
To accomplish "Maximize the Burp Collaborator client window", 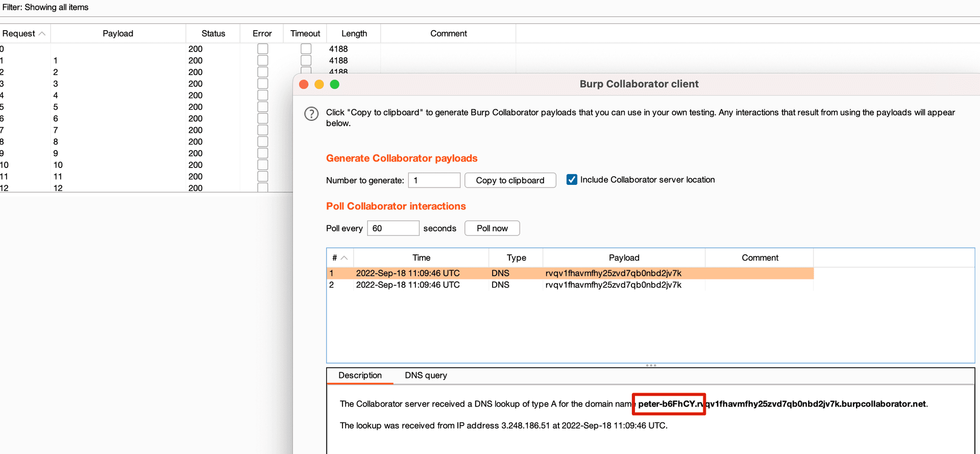I will (334, 84).
